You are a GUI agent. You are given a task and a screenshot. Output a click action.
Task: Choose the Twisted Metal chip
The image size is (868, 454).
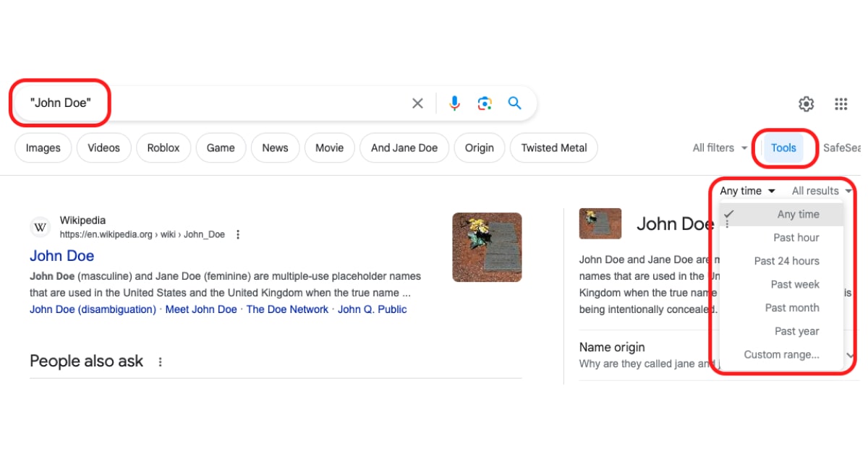pyautogui.click(x=554, y=147)
